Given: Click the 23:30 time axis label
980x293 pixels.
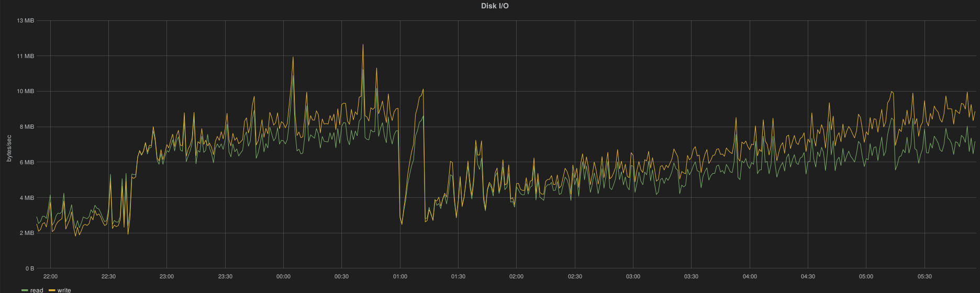Looking at the screenshot, I should click(x=225, y=276).
